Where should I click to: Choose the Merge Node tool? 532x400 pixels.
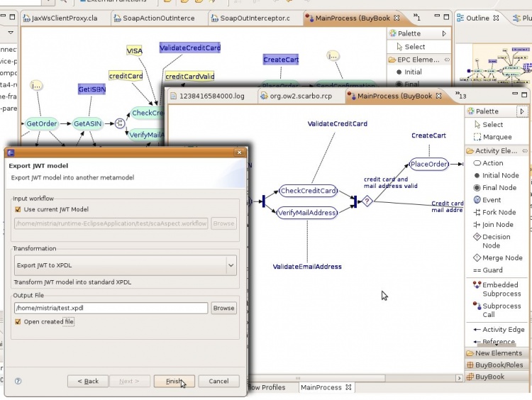pyautogui.click(x=501, y=258)
